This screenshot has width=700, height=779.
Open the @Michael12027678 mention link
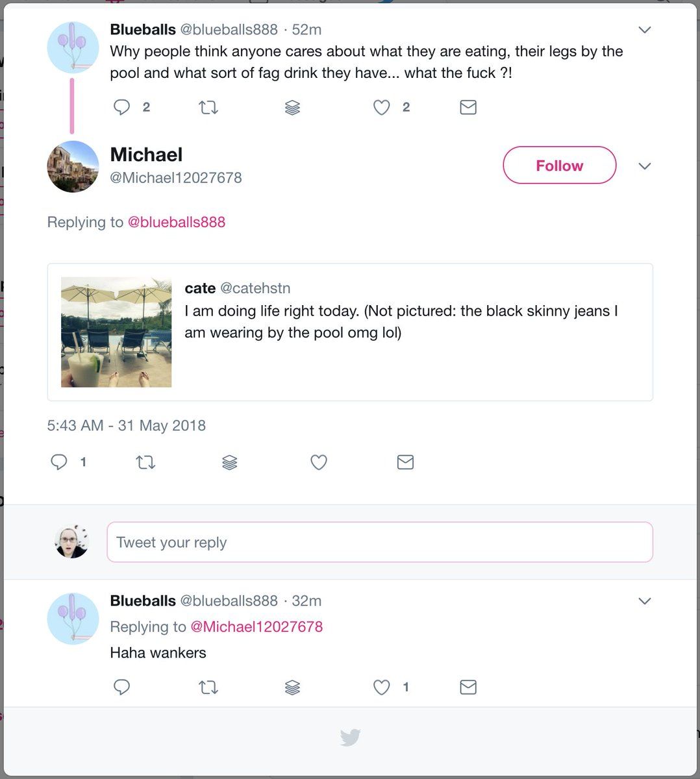(x=256, y=627)
